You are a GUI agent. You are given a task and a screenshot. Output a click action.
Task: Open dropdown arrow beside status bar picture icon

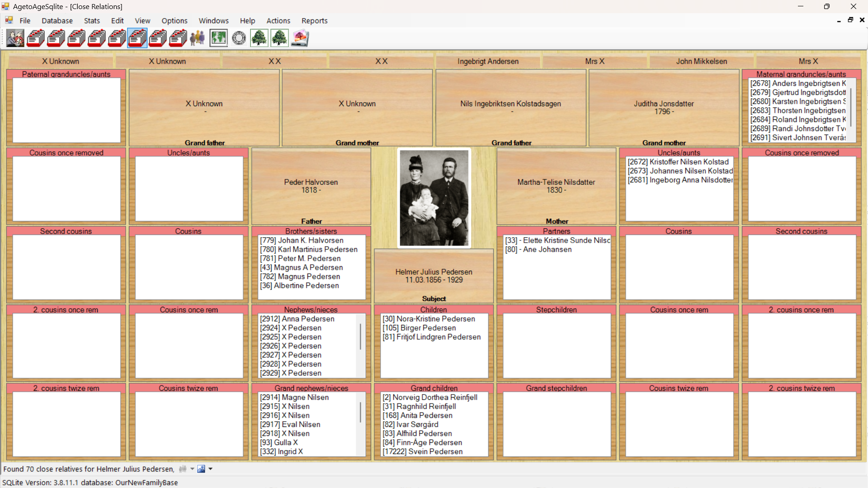click(211, 469)
